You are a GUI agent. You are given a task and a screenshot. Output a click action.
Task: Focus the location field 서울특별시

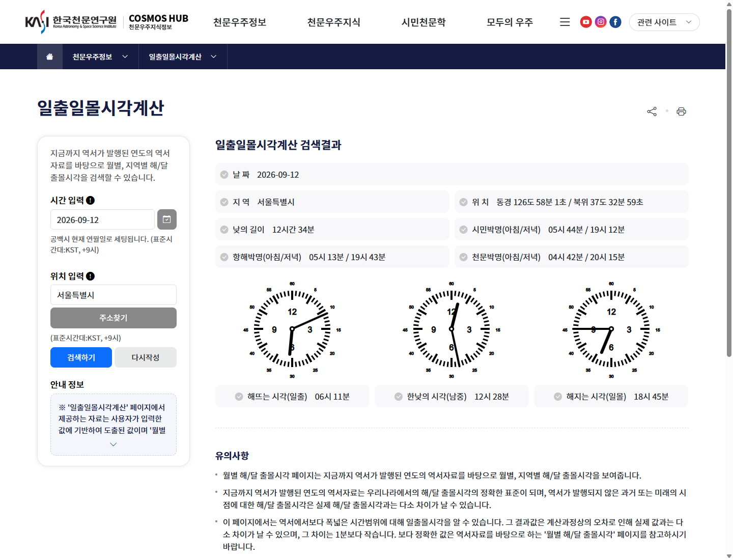114,295
